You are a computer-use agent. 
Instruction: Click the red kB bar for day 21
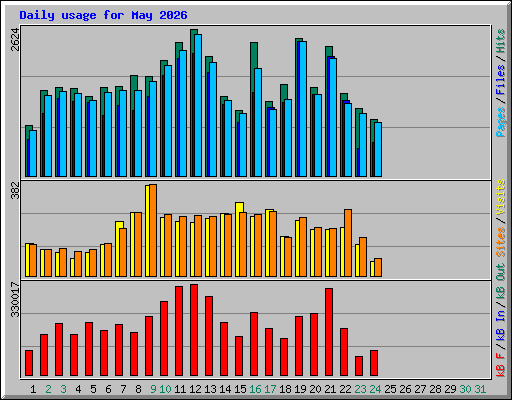329,332
